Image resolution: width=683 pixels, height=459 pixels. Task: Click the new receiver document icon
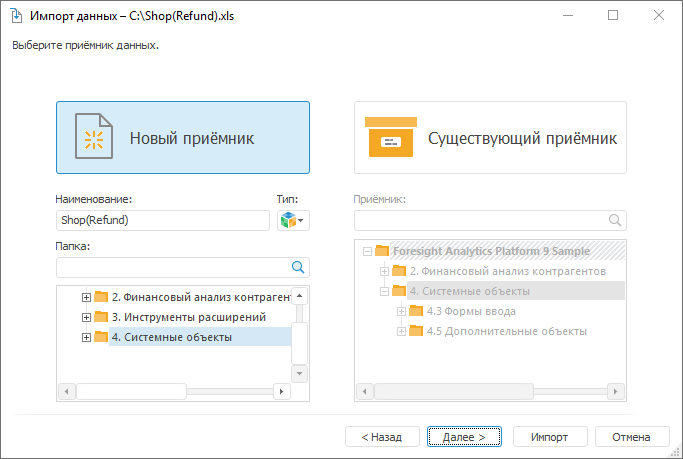click(93, 138)
